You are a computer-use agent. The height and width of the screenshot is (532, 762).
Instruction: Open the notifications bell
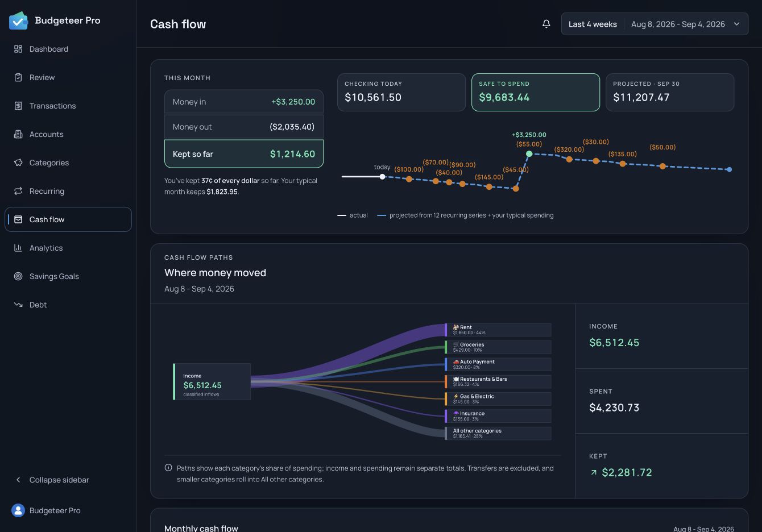click(x=546, y=24)
